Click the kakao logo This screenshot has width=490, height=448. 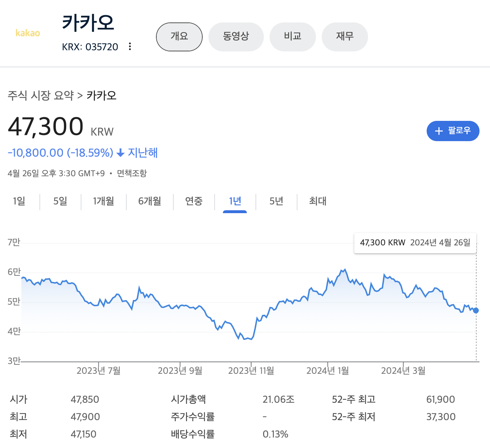point(28,33)
